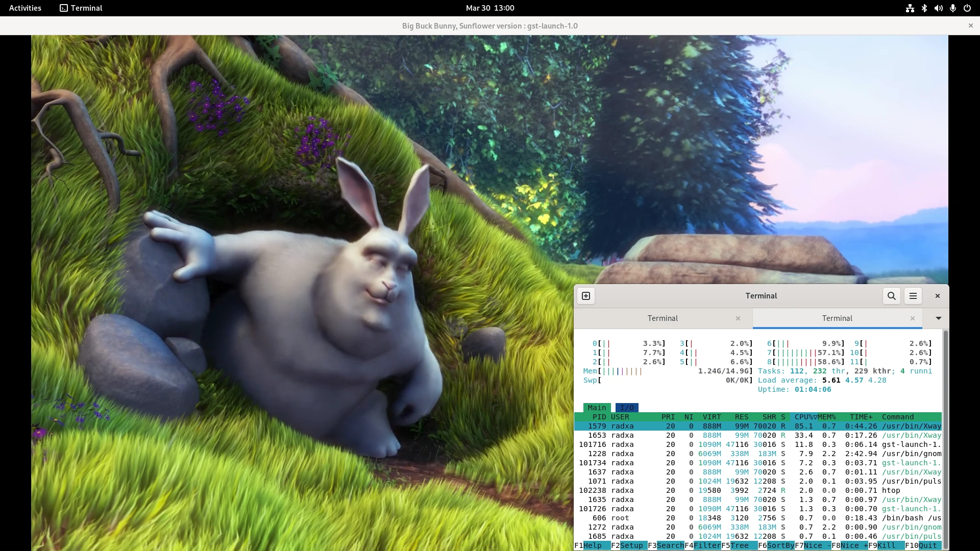980x551 pixels.
Task: Select process row PID 1637
Action: tap(758, 472)
